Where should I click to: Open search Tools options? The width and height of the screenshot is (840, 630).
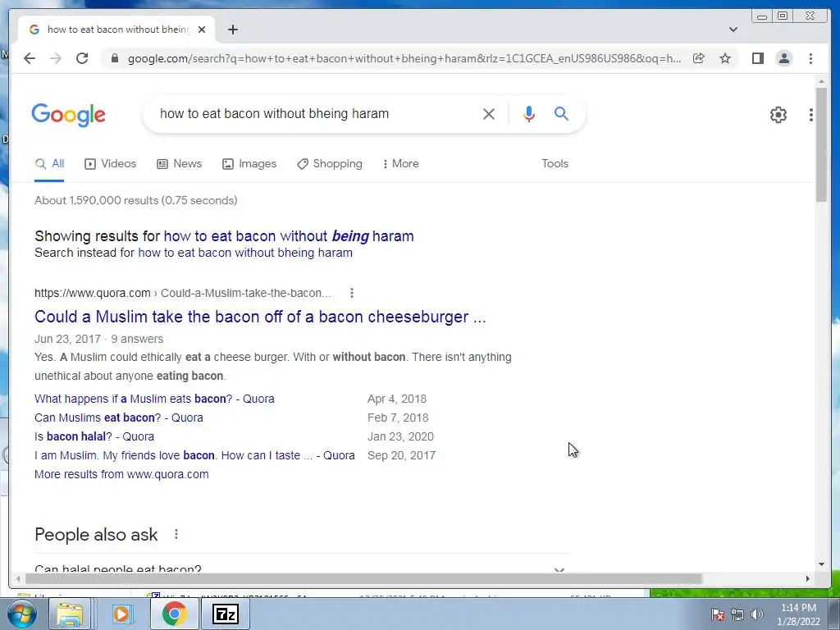pyautogui.click(x=555, y=164)
